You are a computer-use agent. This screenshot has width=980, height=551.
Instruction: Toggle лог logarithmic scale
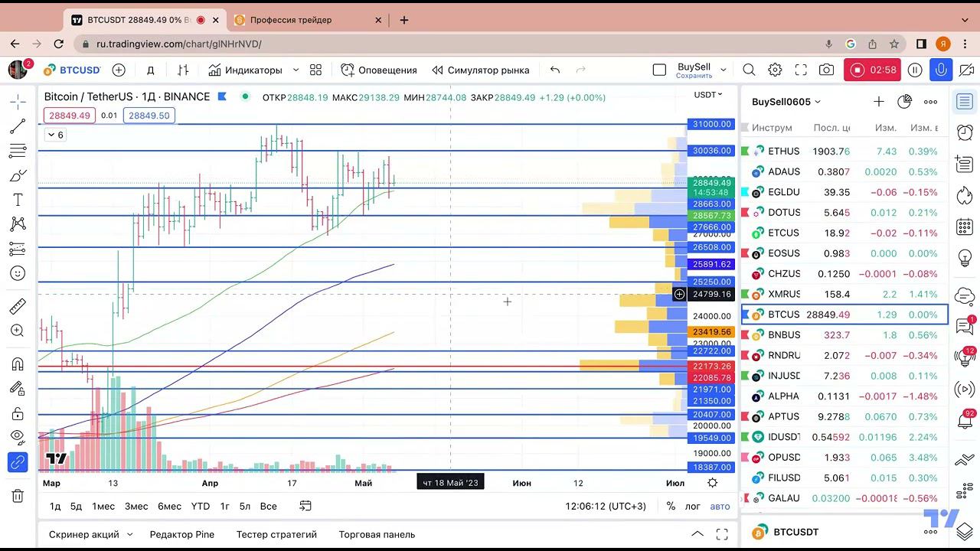693,506
